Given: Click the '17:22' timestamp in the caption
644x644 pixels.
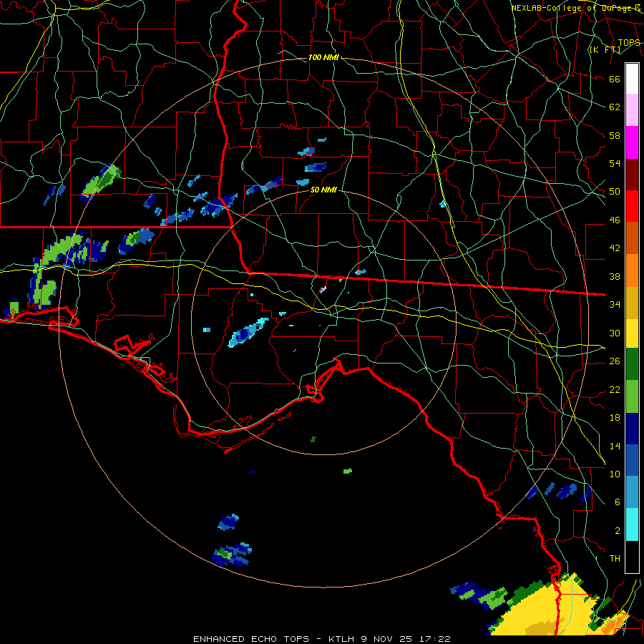Looking at the screenshot, I should [435, 639].
